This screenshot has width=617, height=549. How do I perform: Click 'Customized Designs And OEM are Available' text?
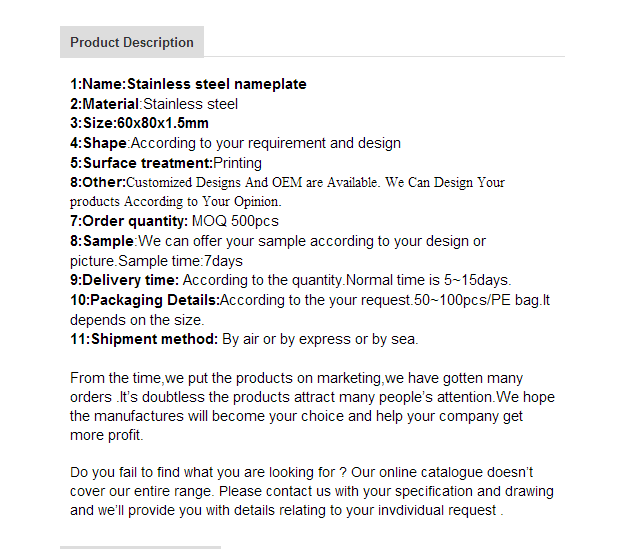[x=252, y=183]
